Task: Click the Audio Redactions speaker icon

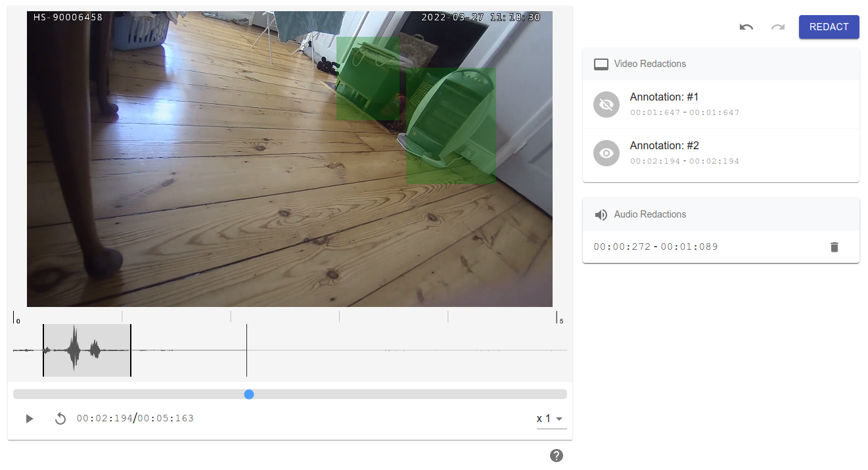Action: pos(601,215)
